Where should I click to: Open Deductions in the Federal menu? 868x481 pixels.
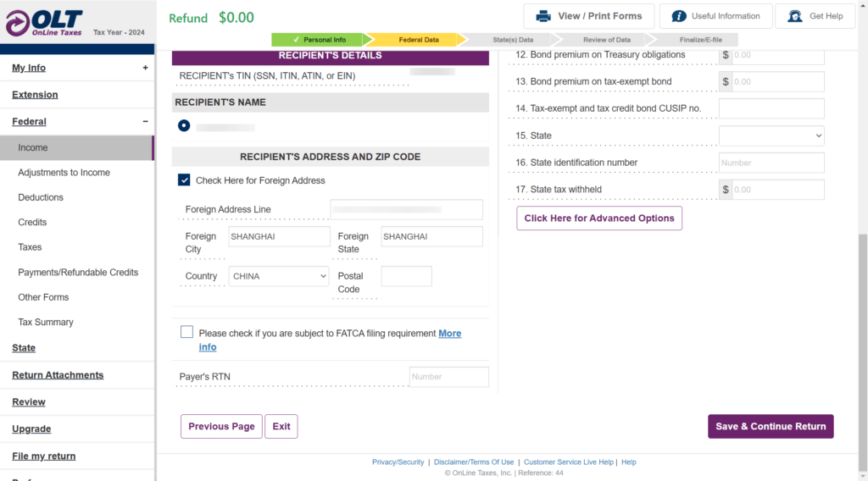pos(41,197)
